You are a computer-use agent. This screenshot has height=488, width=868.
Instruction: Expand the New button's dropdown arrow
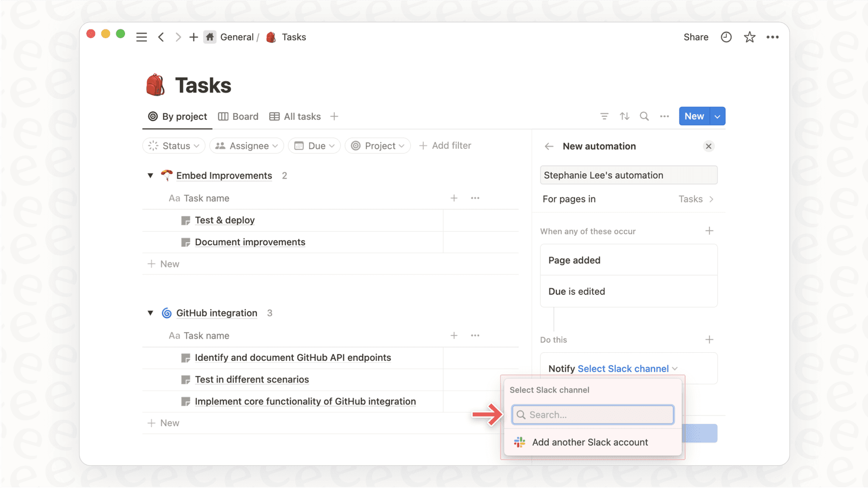tap(717, 116)
